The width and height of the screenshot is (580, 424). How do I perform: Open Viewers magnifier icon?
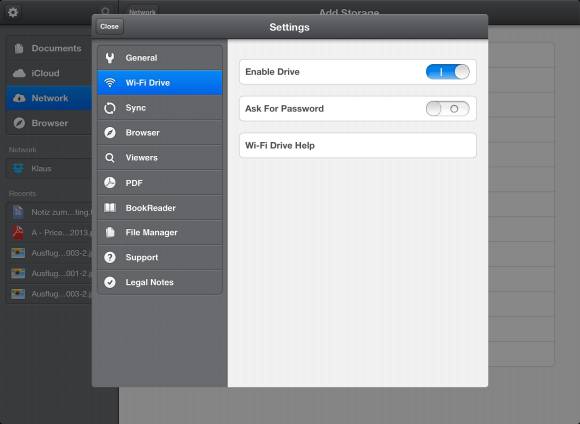110,158
